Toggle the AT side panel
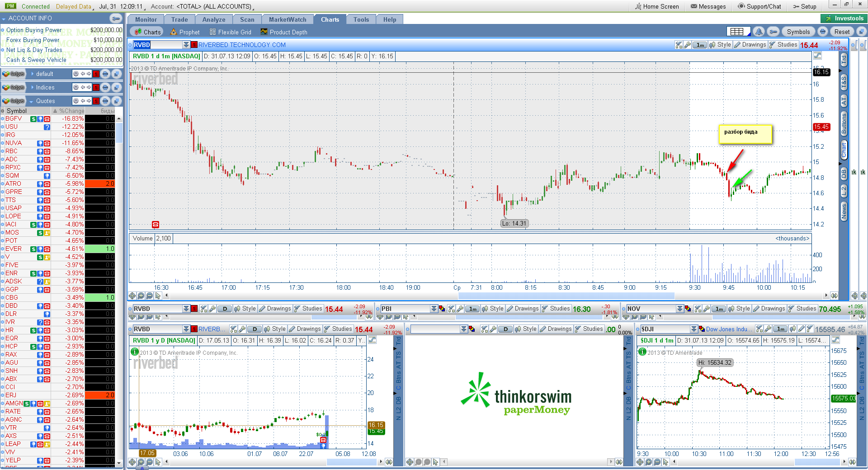The width and height of the screenshot is (868, 470). coord(844,101)
